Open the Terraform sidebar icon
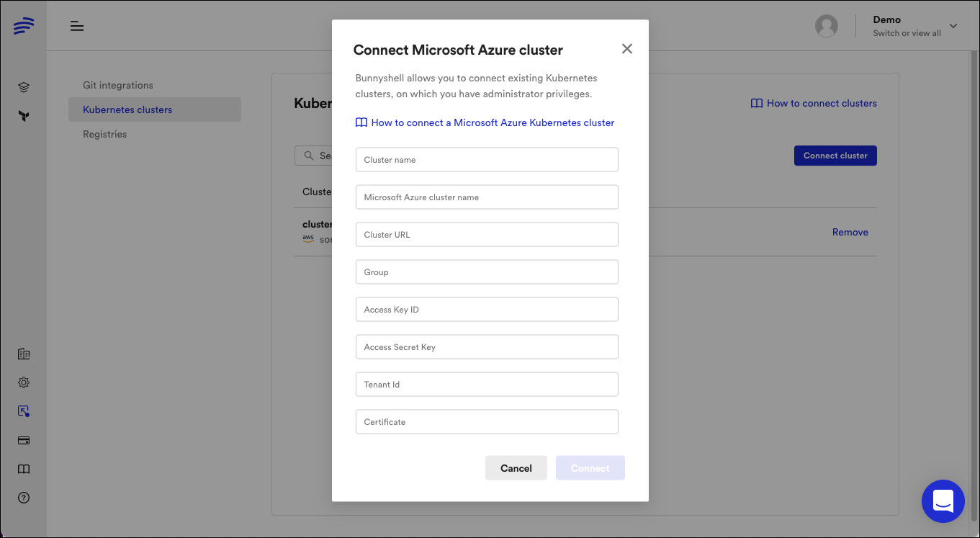Image resolution: width=980 pixels, height=538 pixels. 24,116
